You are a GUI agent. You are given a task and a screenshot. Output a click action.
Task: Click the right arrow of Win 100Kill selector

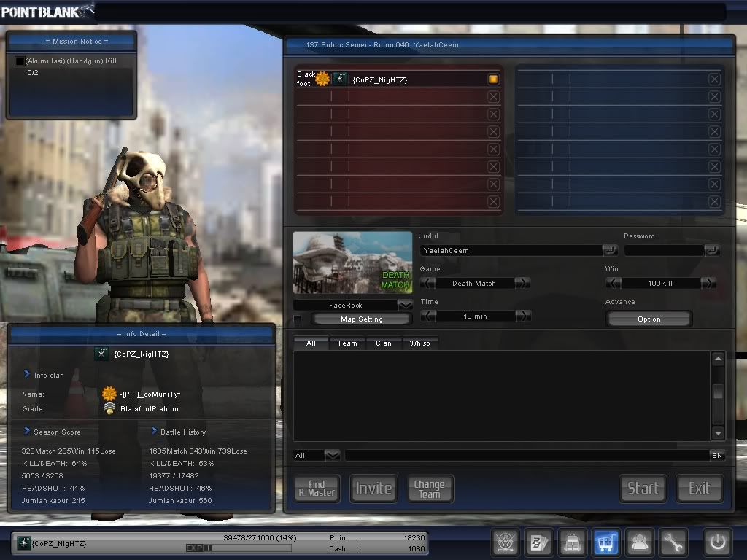click(708, 283)
